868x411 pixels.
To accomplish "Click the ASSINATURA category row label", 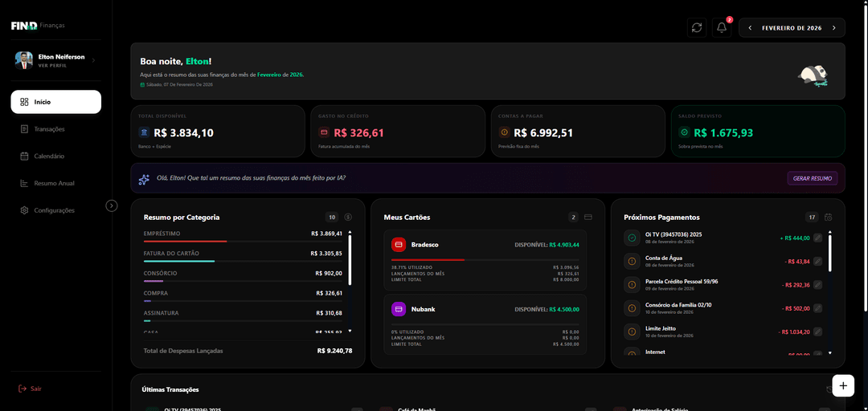I will click(x=160, y=313).
